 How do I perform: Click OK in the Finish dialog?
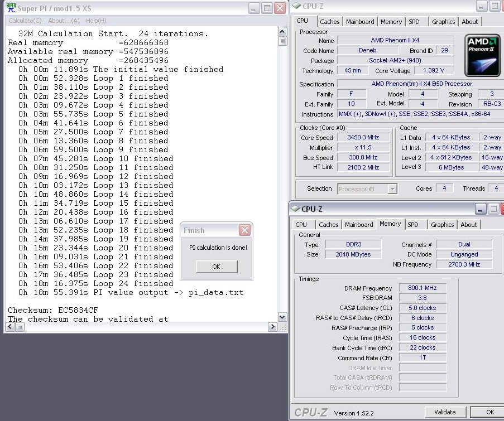point(217,266)
